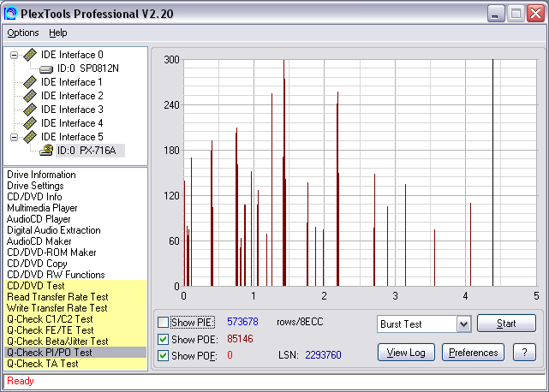Select Q-Check C1/C2 Test
This screenshot has width=549, height=392.
pyautogui.click(x=75, y=319)
